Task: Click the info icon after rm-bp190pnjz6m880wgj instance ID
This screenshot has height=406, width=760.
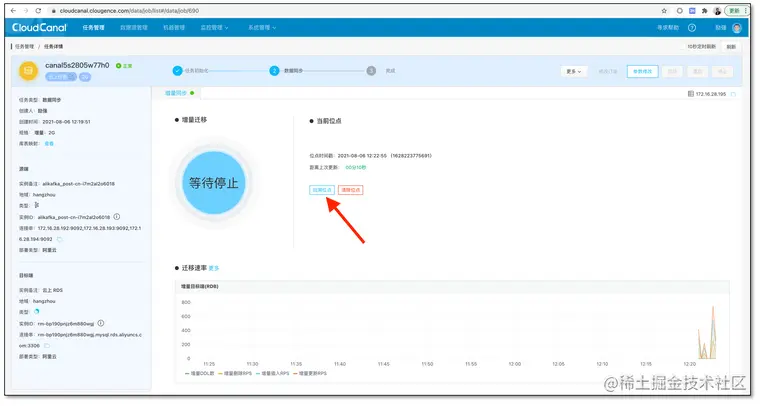Action: click(100, 323)
